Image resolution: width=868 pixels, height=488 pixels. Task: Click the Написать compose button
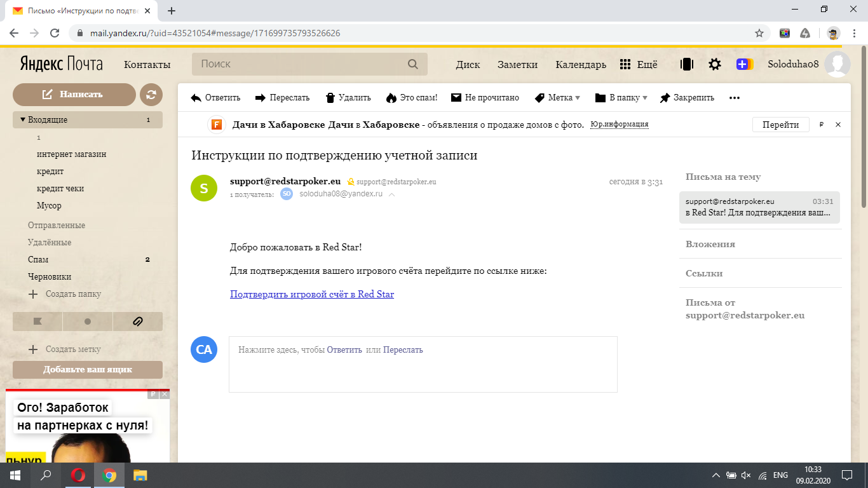click(x=74, y=94)
